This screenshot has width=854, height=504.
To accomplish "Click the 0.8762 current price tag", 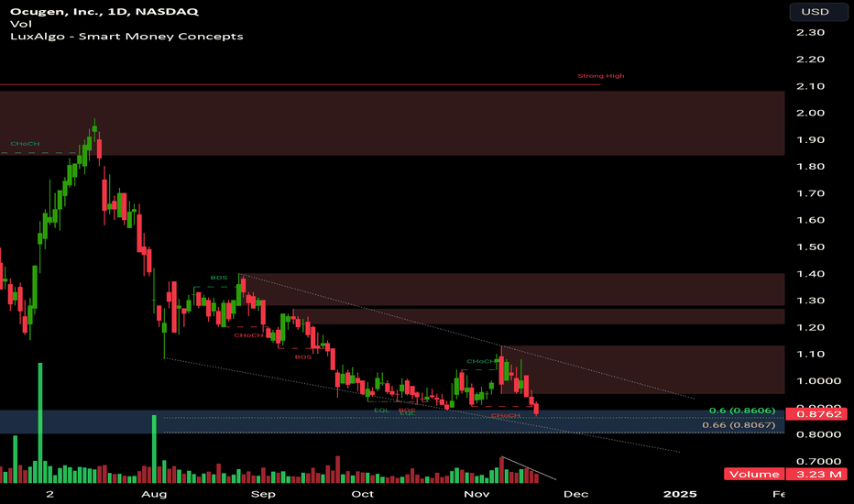I will (818, 414).
